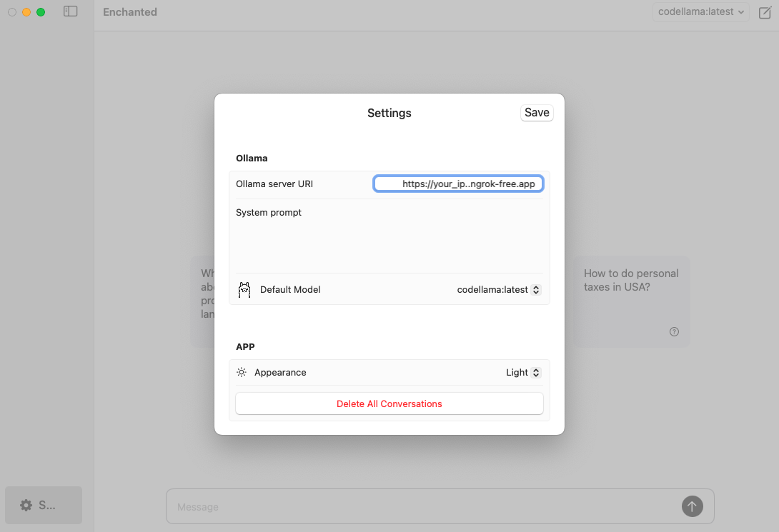The image size is (779, 532).
Task: Open the codellama:latest model selector in toolbar
Action: 700,12
